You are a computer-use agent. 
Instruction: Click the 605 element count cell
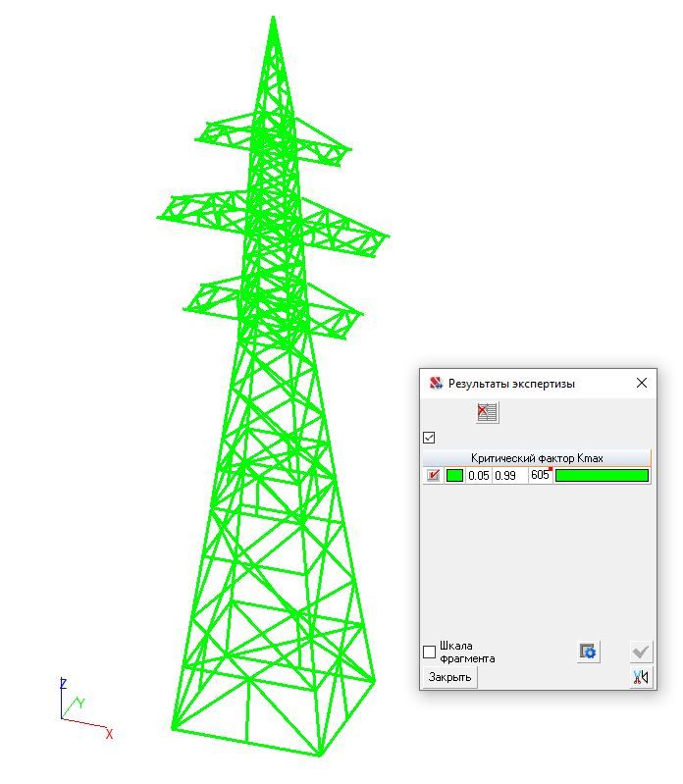(x=540, y=475)
